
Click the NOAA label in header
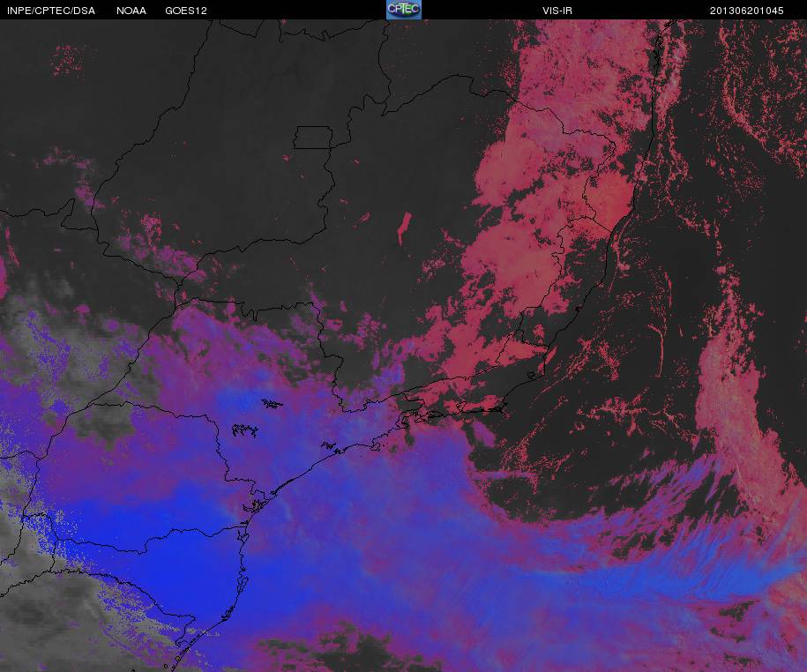[x=131, y=11]
